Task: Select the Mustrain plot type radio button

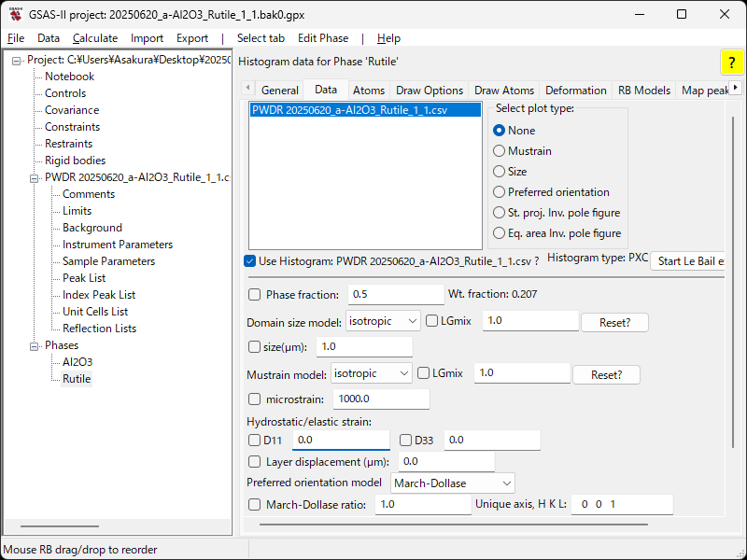Action: tap(499, 151)
